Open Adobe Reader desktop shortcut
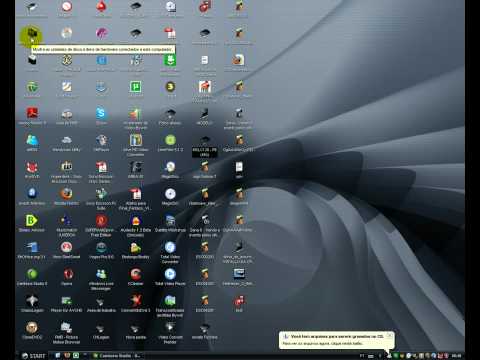 [32, 116]
